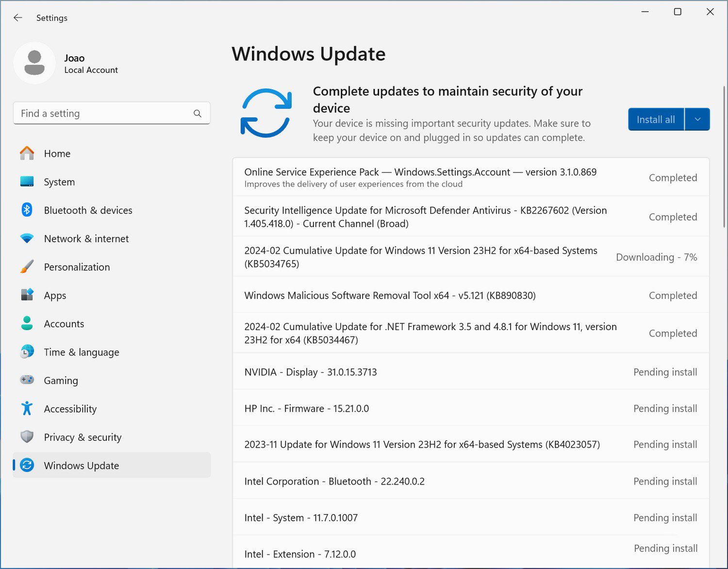The height and width of the screenshot is (569, 728).
Task: Click the Windows Update sidebar sync icon
Action: coord(27,465)
